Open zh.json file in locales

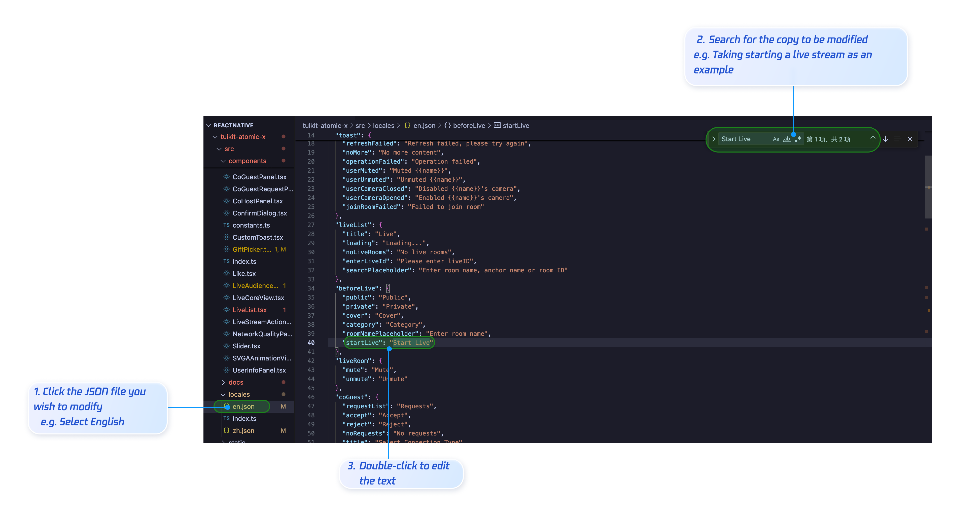coord(243,430)
